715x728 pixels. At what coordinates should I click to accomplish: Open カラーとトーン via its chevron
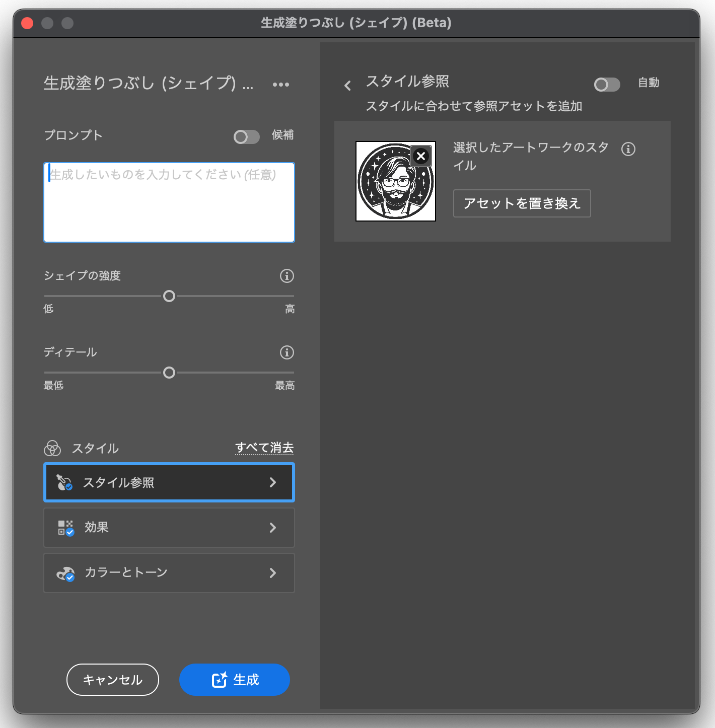click(x=273, y=573)
